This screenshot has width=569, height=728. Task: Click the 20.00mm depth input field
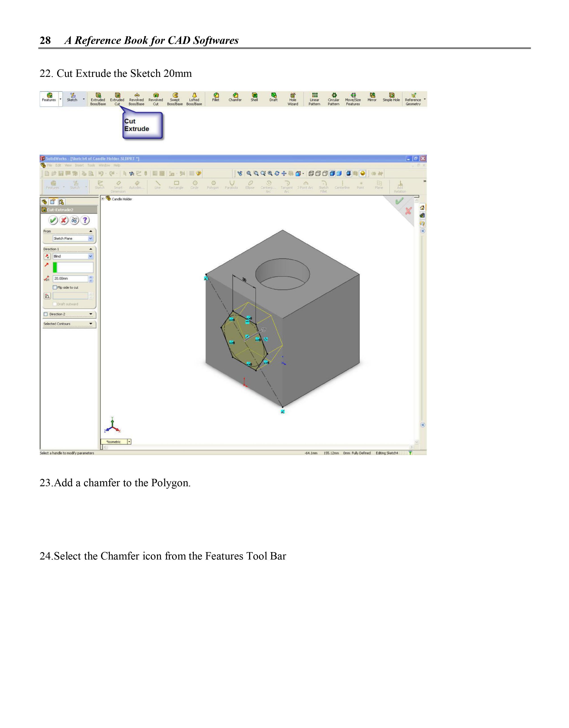click(70, 279)
